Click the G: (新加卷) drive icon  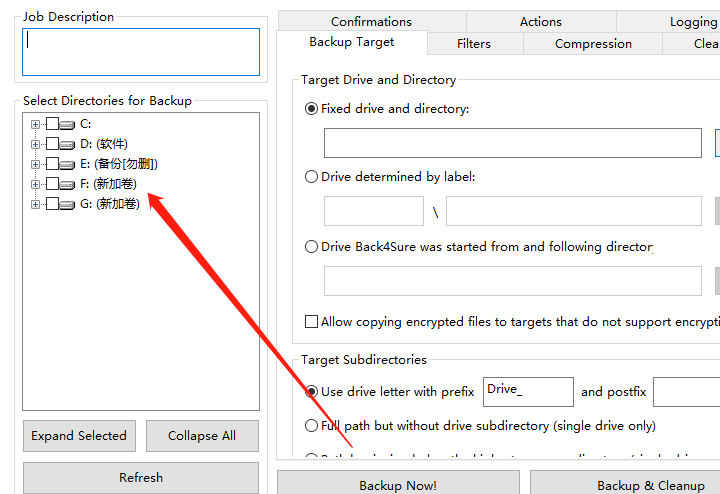pyautogui.click(x=68, y=205)
